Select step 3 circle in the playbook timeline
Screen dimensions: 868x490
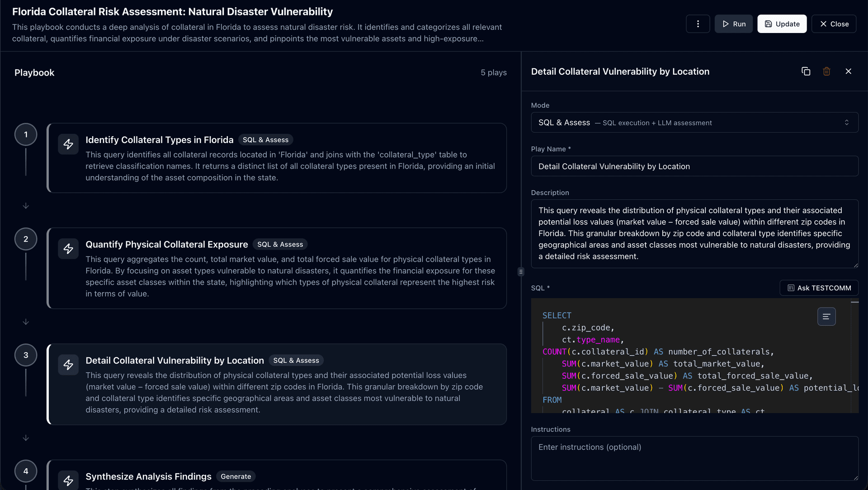(x=26, y=355)
